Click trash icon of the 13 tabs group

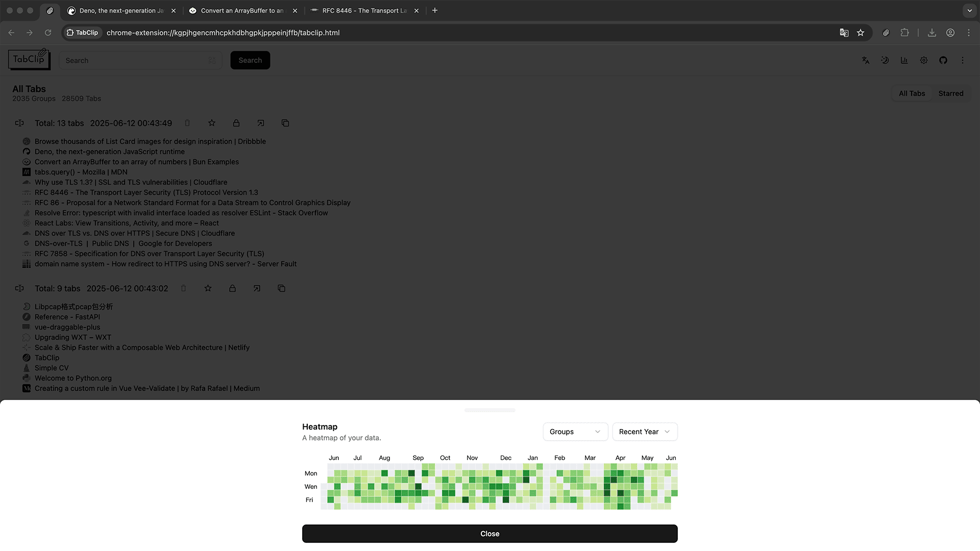pos(187,123)
